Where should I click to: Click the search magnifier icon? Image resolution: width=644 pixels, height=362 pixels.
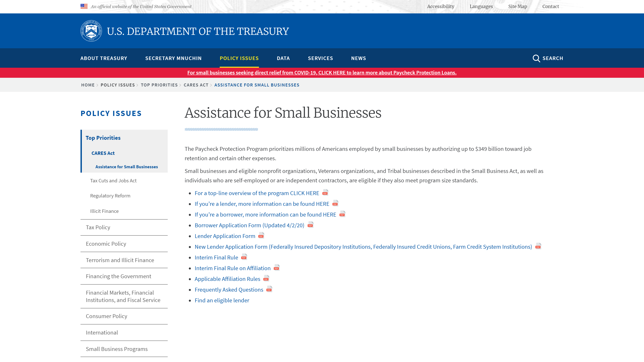pos(536,58)
